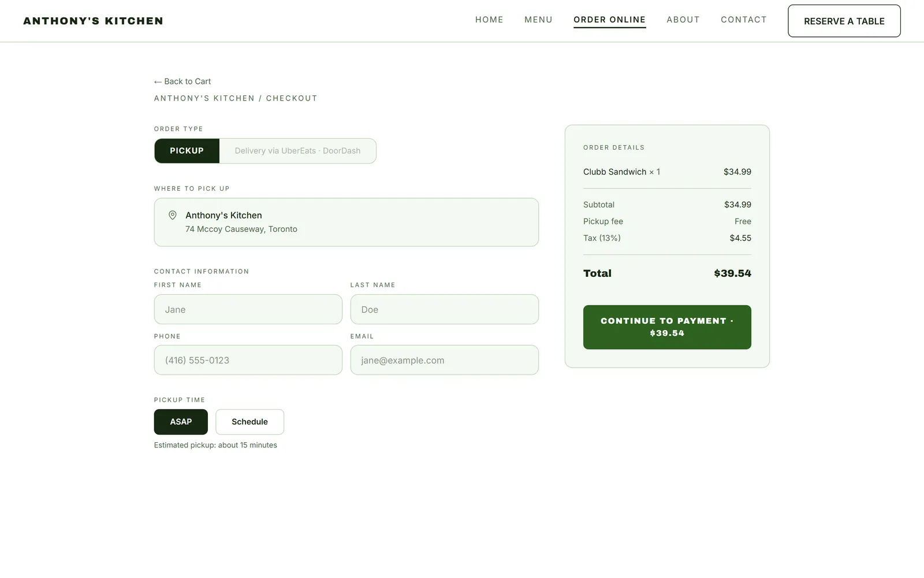Image resolution: width=924 pixels, height=578 pixels.
Task: Click into the Phone input field
Action: point(248,360)
